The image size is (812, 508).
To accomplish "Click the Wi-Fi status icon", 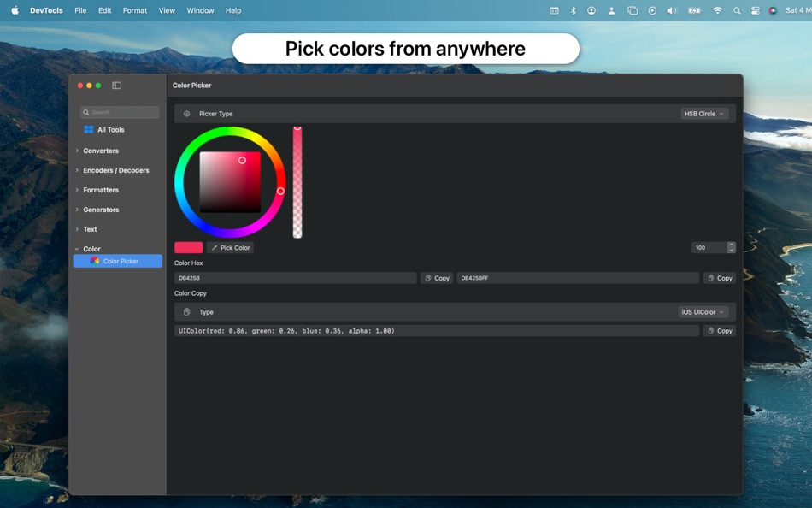I will tap(717, 10).
